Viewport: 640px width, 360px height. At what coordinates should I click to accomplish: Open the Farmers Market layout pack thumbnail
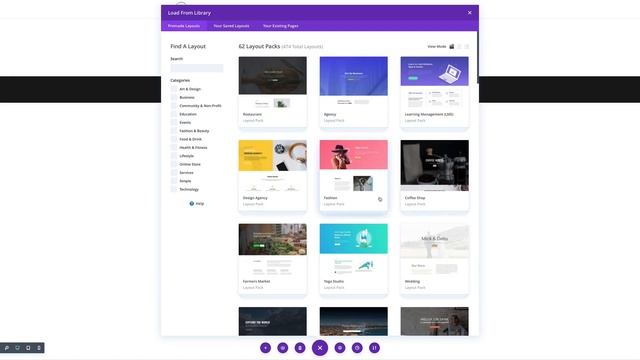(273, 250)
